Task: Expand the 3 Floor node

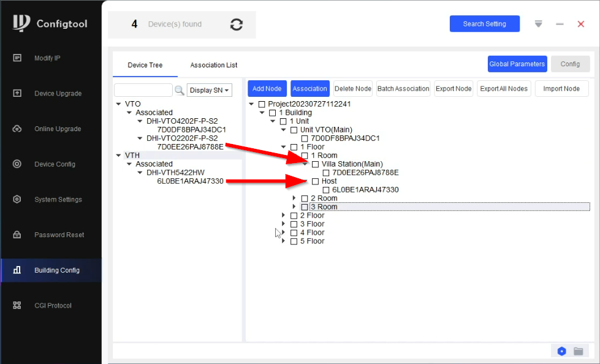Action: [x=283, y=224]
